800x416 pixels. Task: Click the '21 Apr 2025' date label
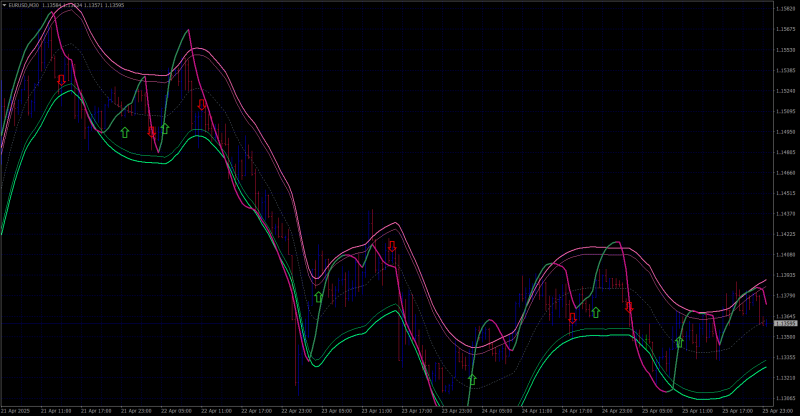click(14, 411)
